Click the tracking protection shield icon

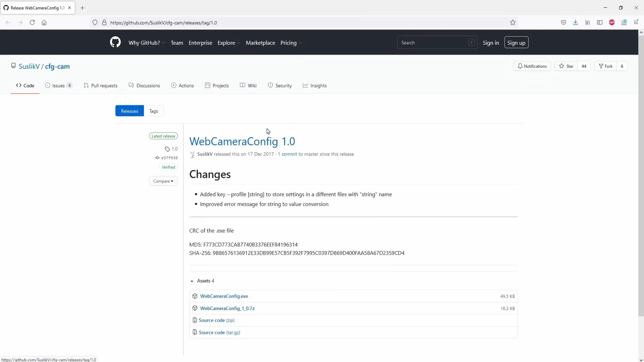pos(95,22)
